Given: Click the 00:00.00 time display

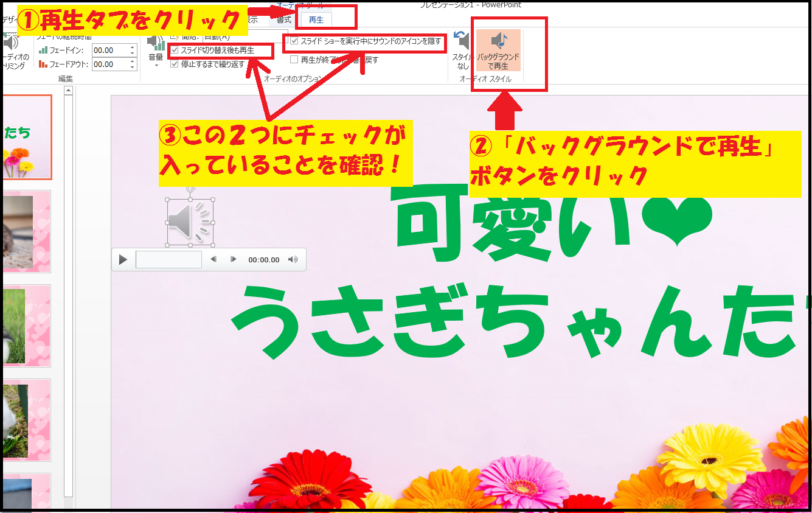Looking at the screenshot, I should point(264,260).
